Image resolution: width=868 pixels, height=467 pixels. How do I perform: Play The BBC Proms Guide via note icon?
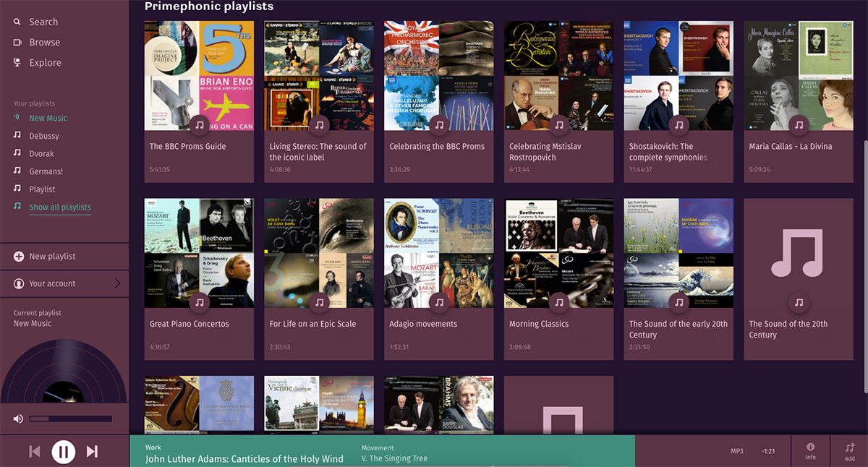point(200,124)
